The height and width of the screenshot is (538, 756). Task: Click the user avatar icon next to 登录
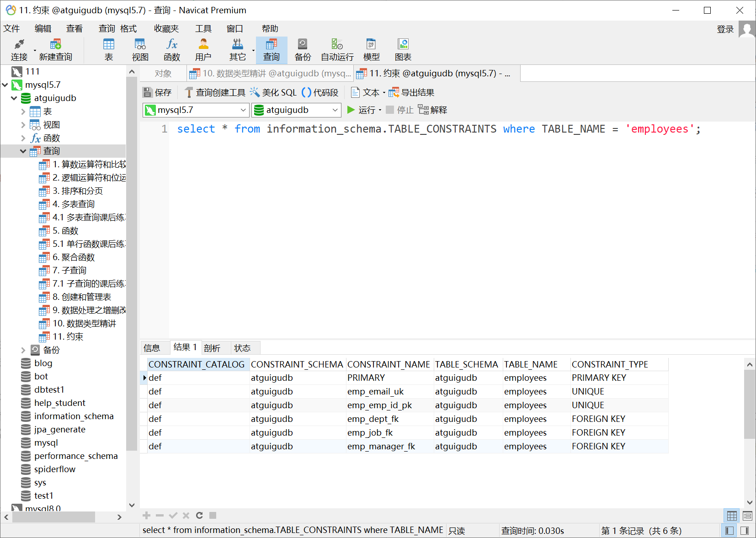[747, 30]
